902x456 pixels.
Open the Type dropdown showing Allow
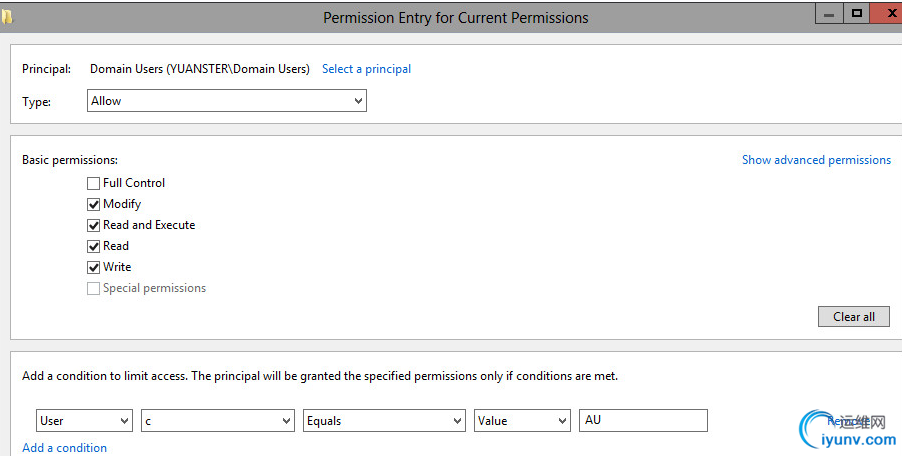tap(227, 101)
